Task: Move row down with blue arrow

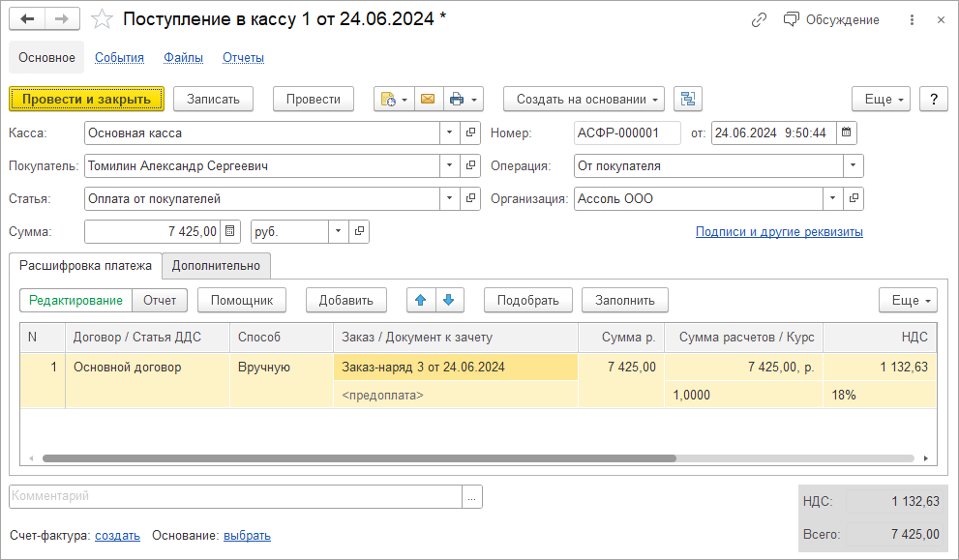Action: click(x=448, y=300)
